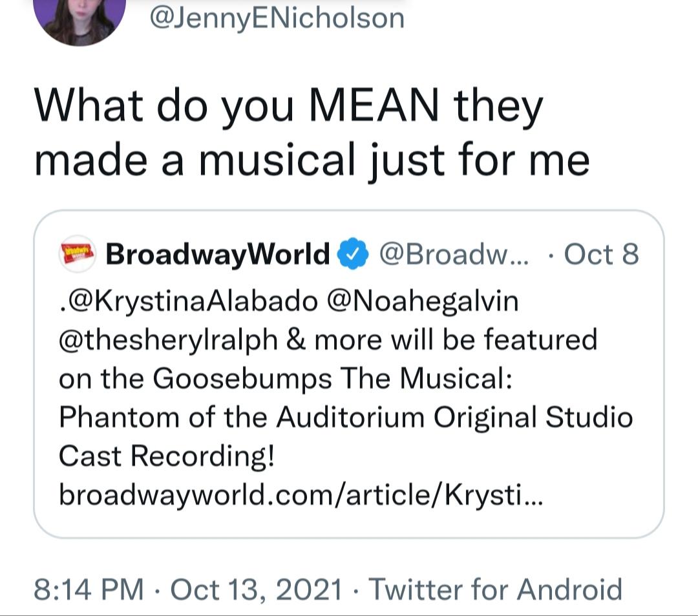
Task: Click the 'Cast Recording!' text
Action: [x=167, y=457]
